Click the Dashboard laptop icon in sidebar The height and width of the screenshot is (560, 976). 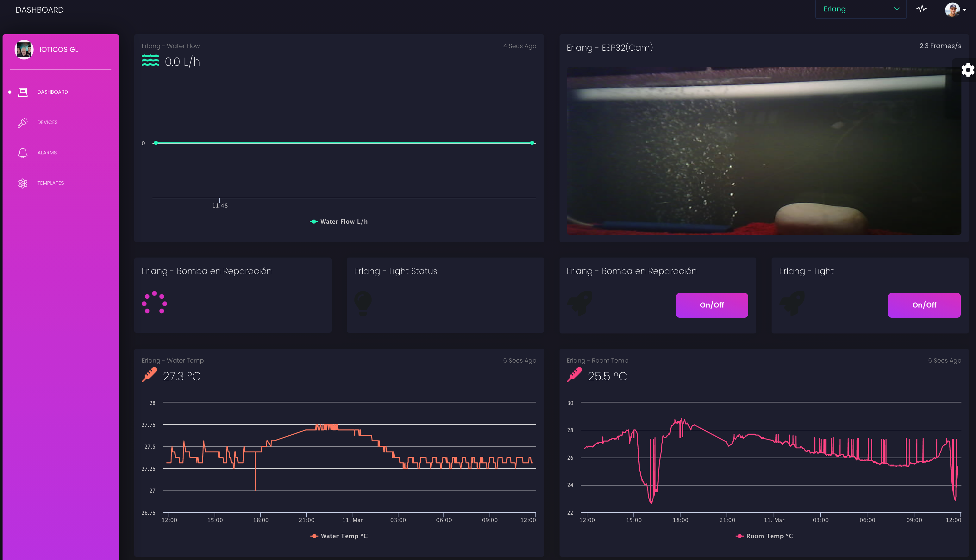click(23, 92)
